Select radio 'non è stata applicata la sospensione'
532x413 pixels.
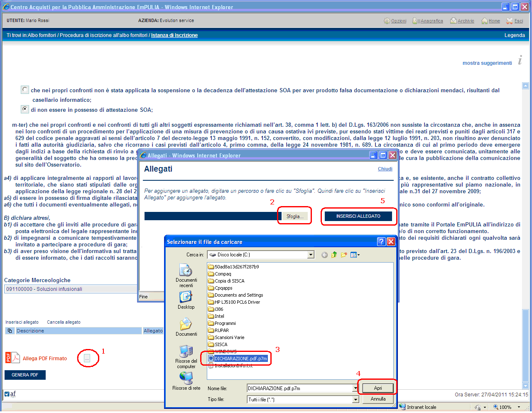pos(25,90)
